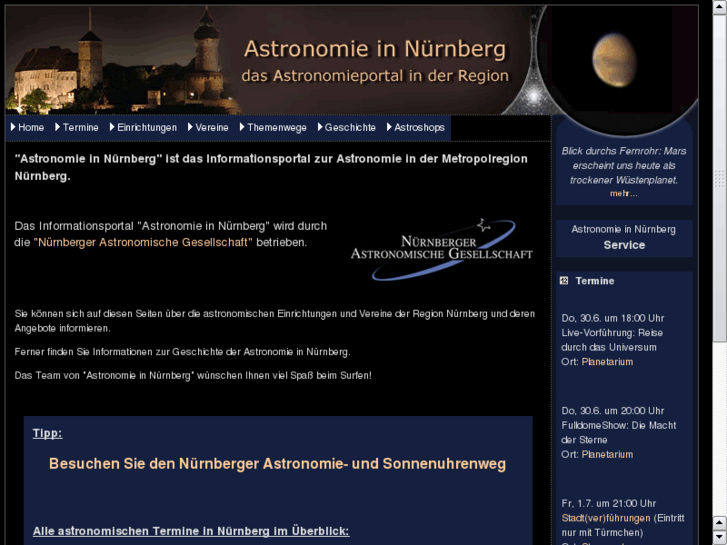
Task: Open Planetarium link for 18:00 Uhr event
Action: coord(607,362)
